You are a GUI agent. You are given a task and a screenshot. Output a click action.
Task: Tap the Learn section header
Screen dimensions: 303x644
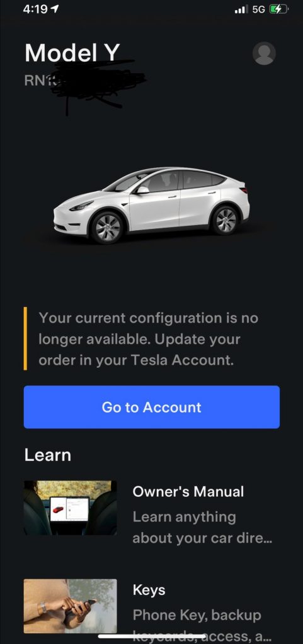(48, 455)
